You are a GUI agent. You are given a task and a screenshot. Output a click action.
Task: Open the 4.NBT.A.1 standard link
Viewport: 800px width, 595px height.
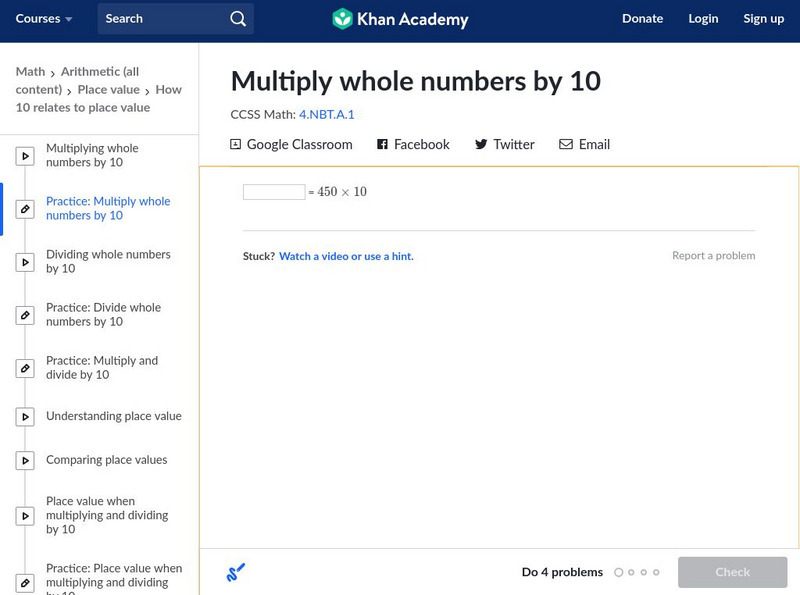click(x=326, y=115)
